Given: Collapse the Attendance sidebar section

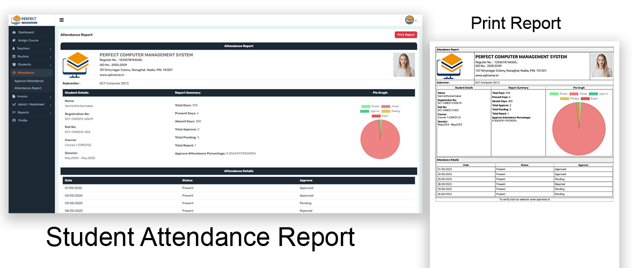Looking at the screenshot, I should [26, 72].
